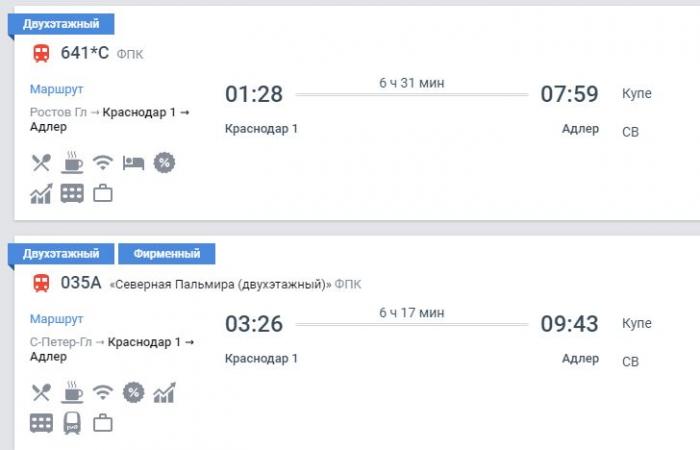Open the Маршрут link for train 035А
The image size is (700, 450).
click(x=56, y=319)
